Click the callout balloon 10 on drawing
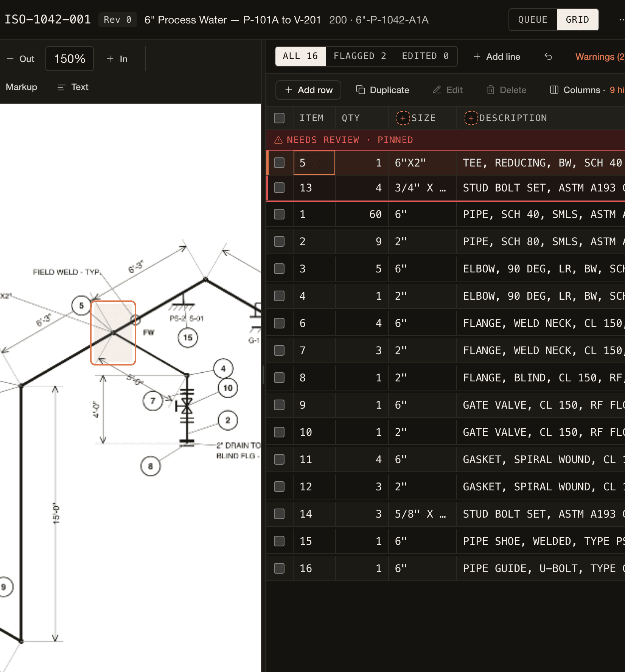The image size is (625, 672). (x=228, y=388)
